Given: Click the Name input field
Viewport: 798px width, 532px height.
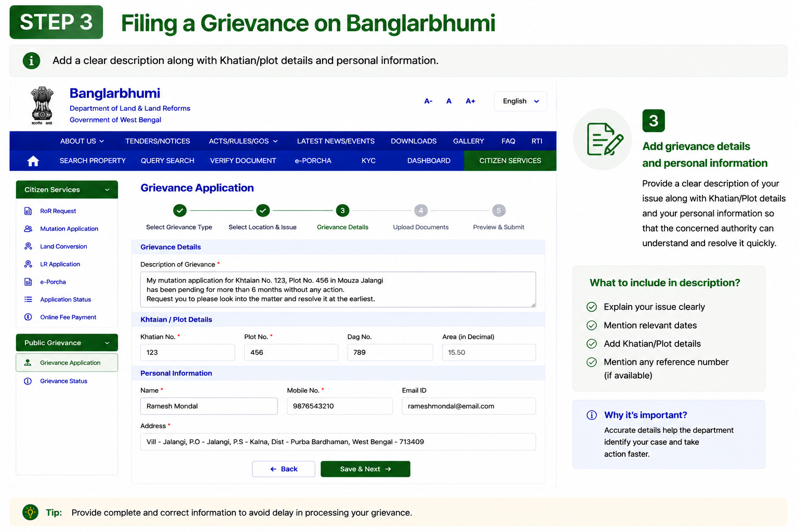Looking at the screenshot, I should 209,406.
